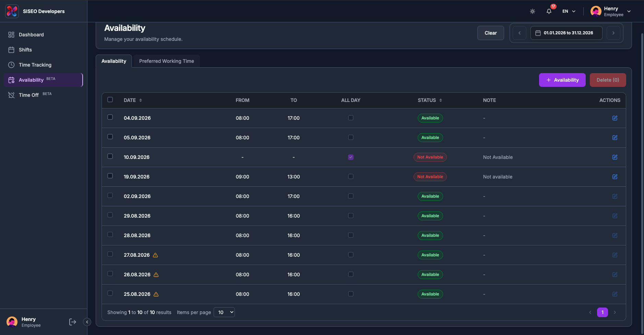Toggle the light/dark theme sun icon
Image resolution: width=644 pixels, height=335 pixels.
[x=533, y=11]
